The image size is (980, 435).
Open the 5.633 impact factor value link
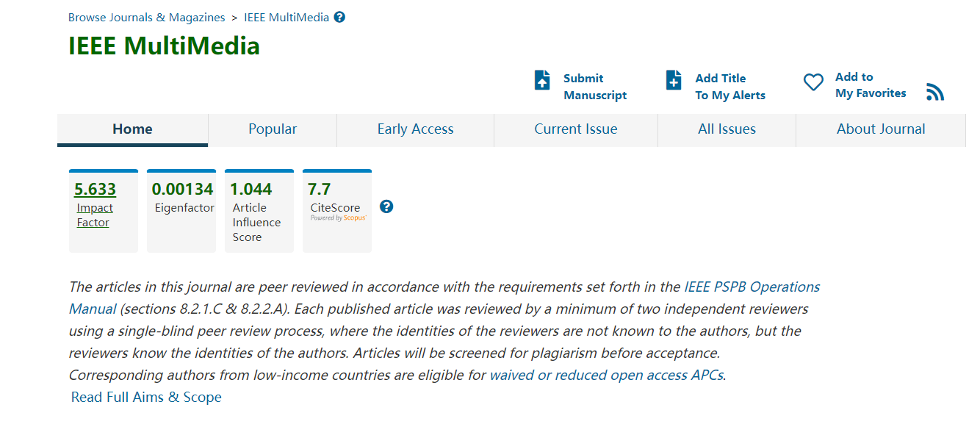click(95, 189)
